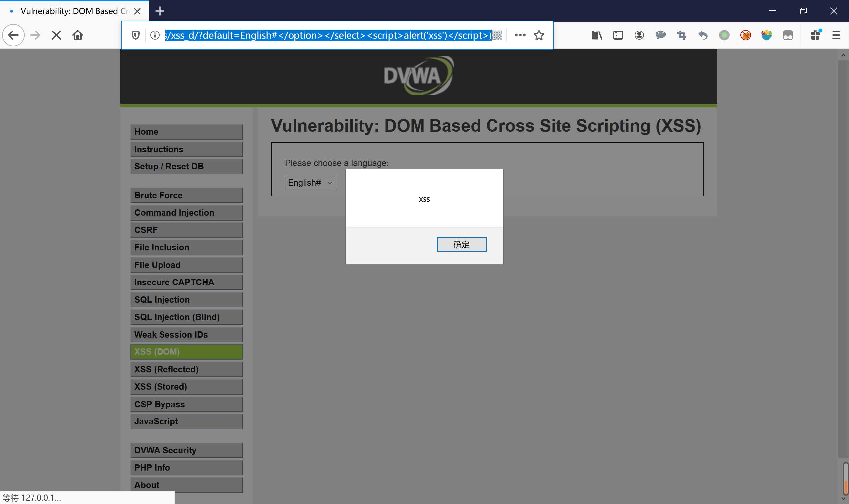Click the address bar URL field
This screenshot has height=504, width=849.
coord(328,35)
